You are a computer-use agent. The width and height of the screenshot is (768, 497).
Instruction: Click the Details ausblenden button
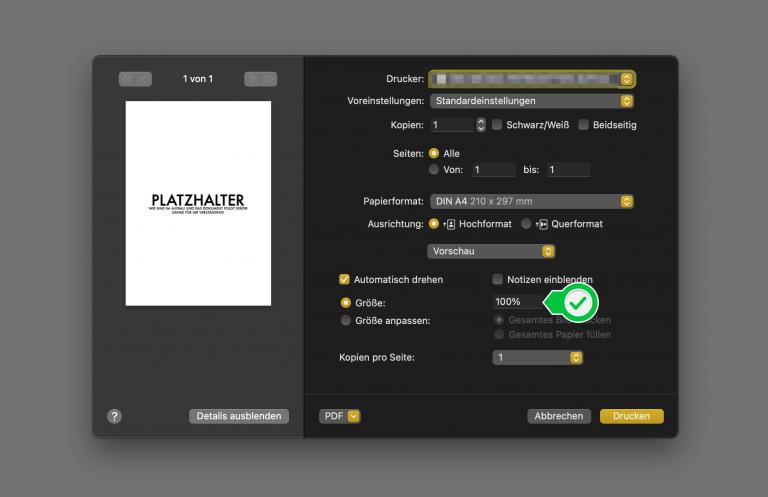point(239,416)
